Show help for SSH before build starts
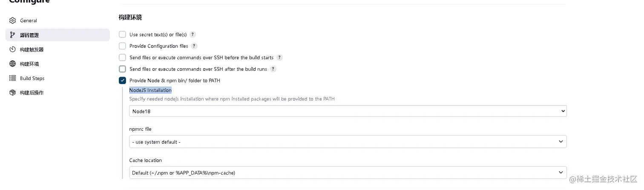This screenshot has height=190, width=644. coord(279,58)
